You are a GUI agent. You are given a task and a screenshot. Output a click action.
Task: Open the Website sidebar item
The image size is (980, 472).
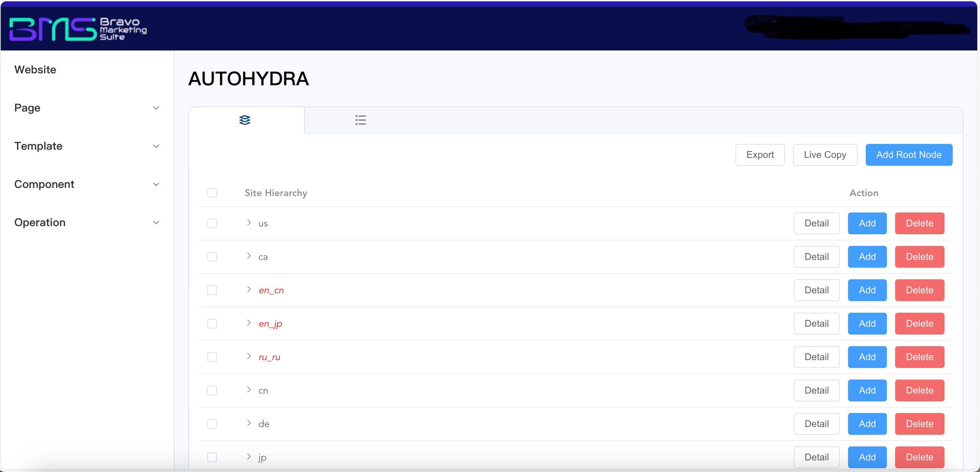35,70
